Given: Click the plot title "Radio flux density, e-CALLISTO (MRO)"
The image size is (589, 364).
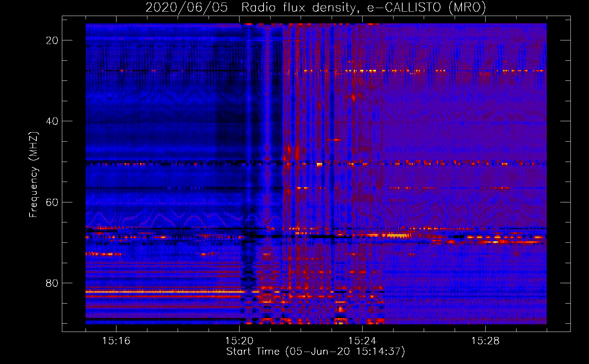Looking at the screenshot, I should coord(364,7).
